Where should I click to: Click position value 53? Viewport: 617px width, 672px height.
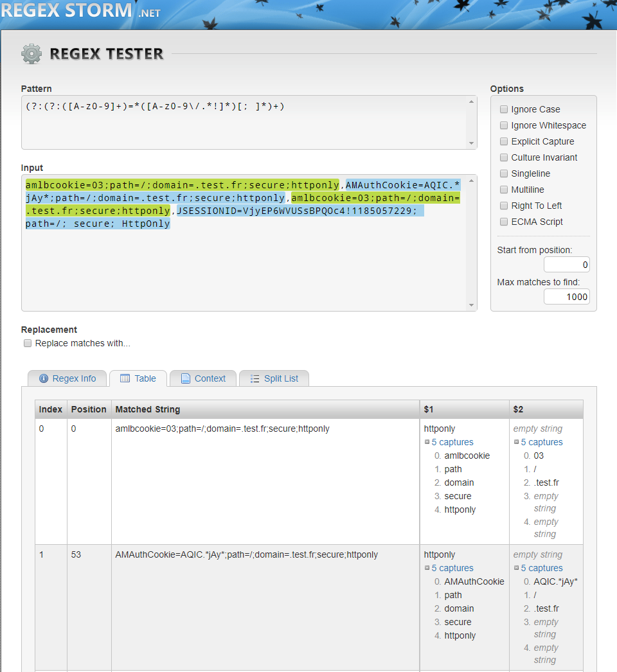click(x=76, y=554)
